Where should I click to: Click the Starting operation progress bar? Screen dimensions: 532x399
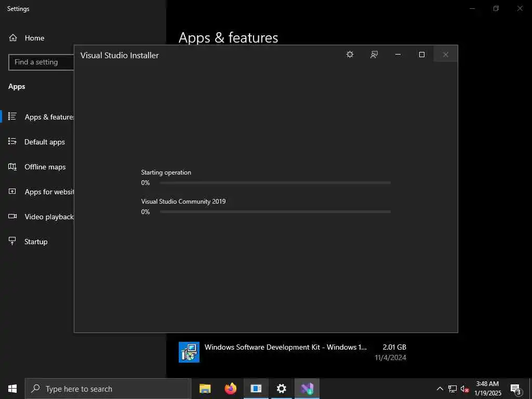[x=275, y=182]
